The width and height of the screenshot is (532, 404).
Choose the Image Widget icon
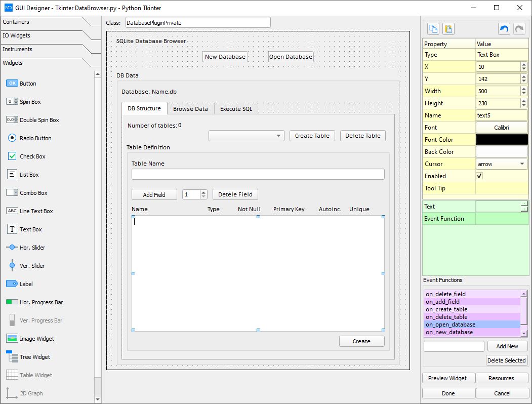click(12, 338)
